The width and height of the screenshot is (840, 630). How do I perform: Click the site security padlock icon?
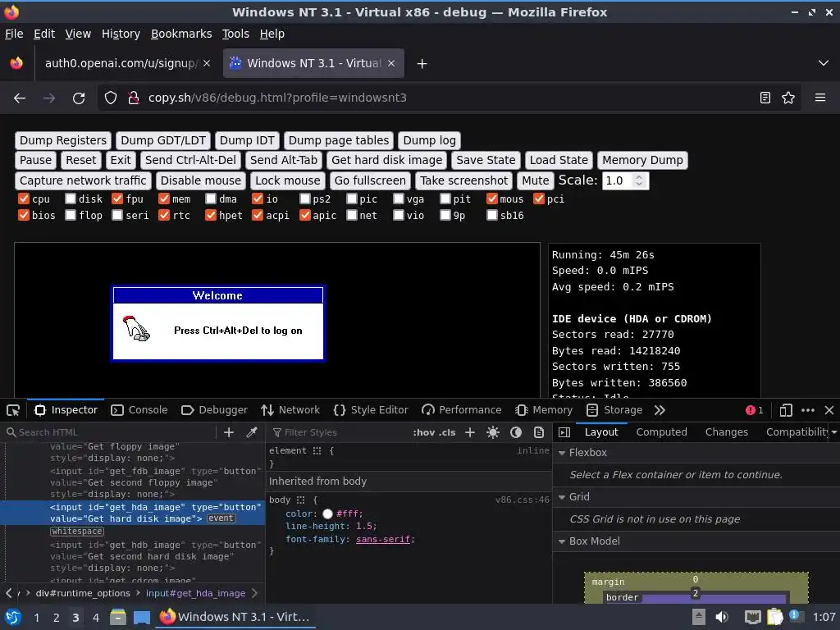click(134, 98)
